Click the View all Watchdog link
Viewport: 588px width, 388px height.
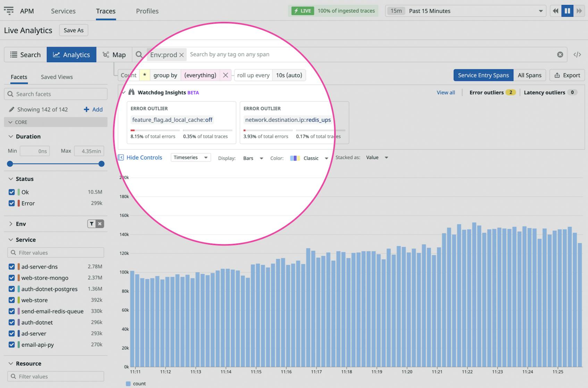point(445,92)
